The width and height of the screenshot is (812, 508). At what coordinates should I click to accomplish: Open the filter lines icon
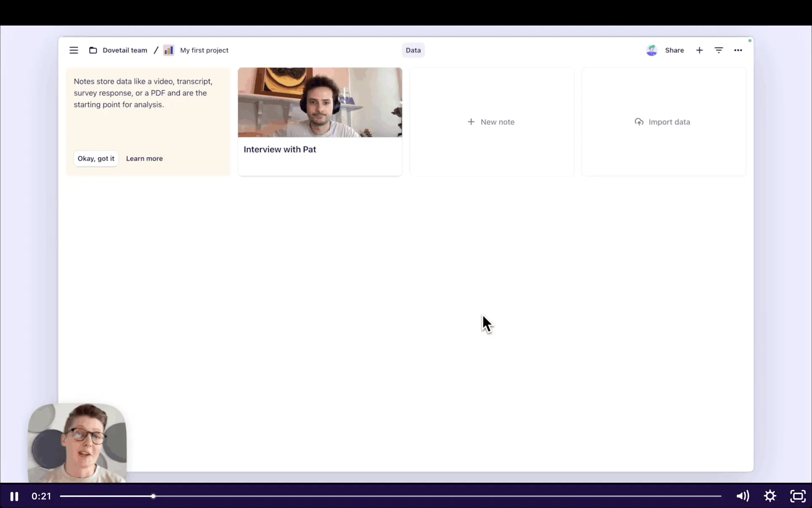pyautogui.click(x=719, y=50)
